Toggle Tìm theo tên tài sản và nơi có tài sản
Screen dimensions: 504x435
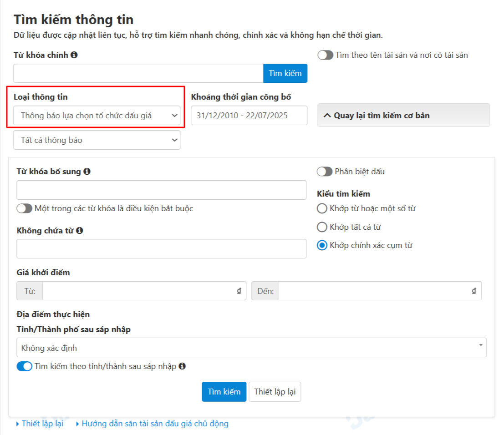click(x=325, y=55)
